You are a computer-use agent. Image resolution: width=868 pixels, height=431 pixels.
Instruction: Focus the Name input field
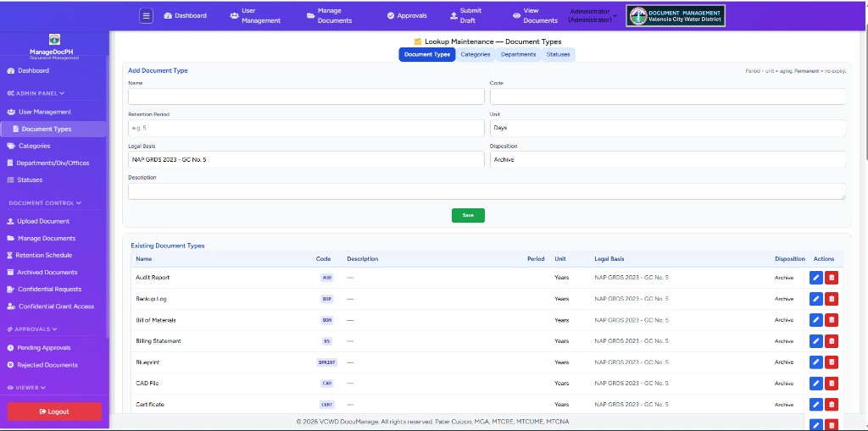pyautogui.click(x=306, y=97)
